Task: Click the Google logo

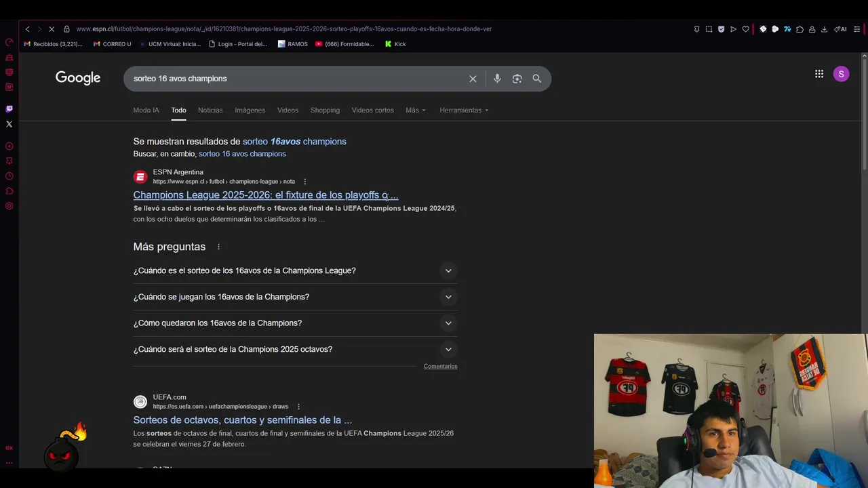Action: [x=78, y=78]
